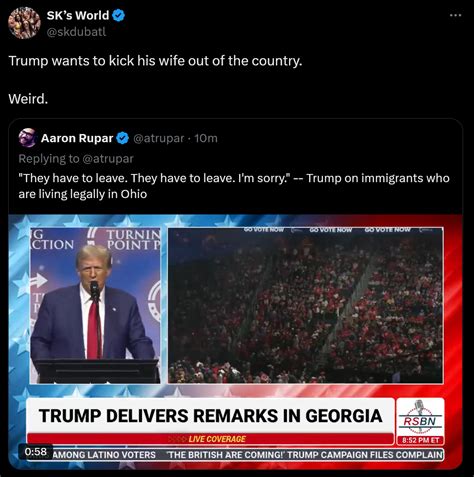Open the Replying to @atrupar mention
Screen dimensions: 474x477
tap(108, 159)
